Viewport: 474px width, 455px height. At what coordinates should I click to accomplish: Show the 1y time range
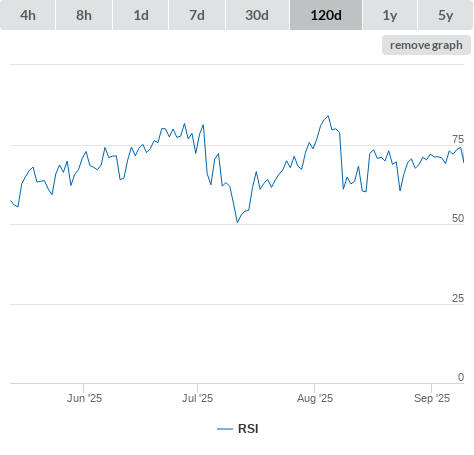(390, 15)
